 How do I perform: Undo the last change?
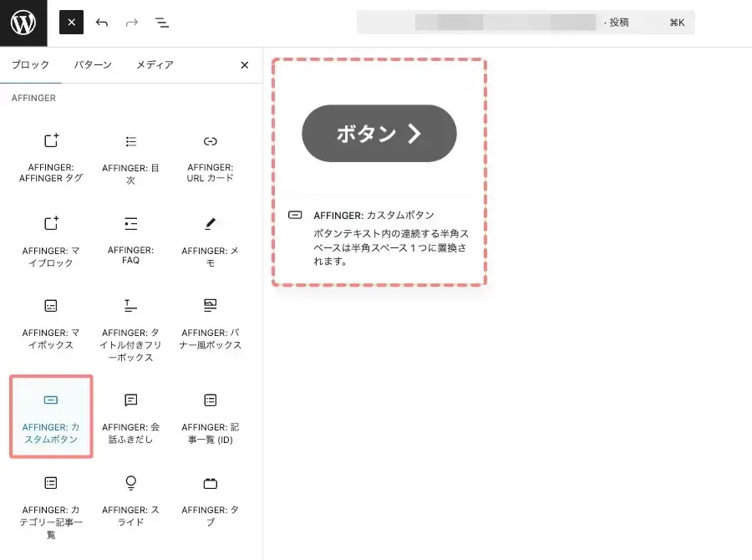102,23
